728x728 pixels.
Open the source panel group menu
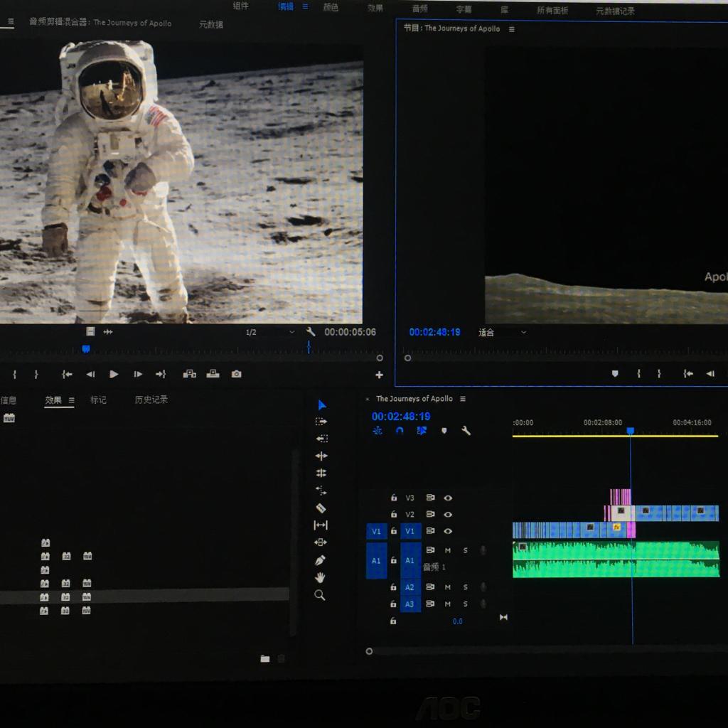coord(11,21)
